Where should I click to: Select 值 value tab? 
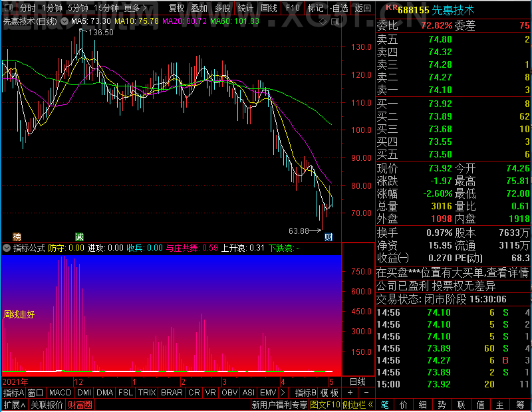click(480, 405)
